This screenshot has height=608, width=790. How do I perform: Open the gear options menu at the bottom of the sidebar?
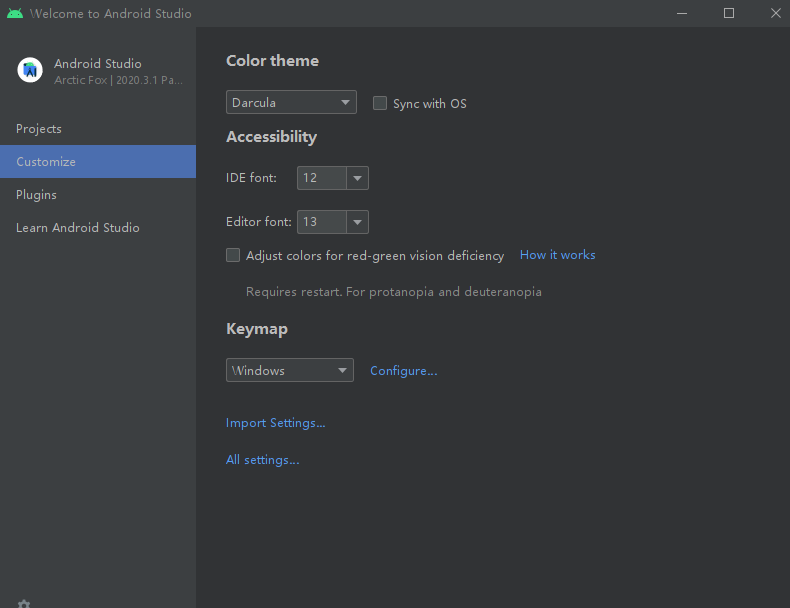click(24, 603)
